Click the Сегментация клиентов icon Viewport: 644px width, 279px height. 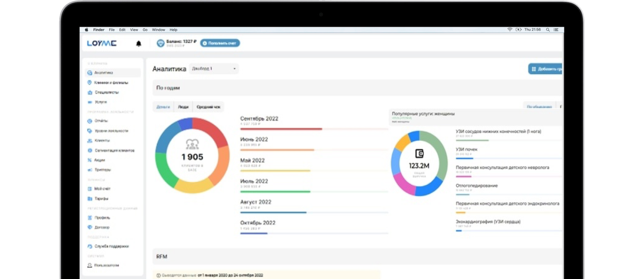[90, 150]
